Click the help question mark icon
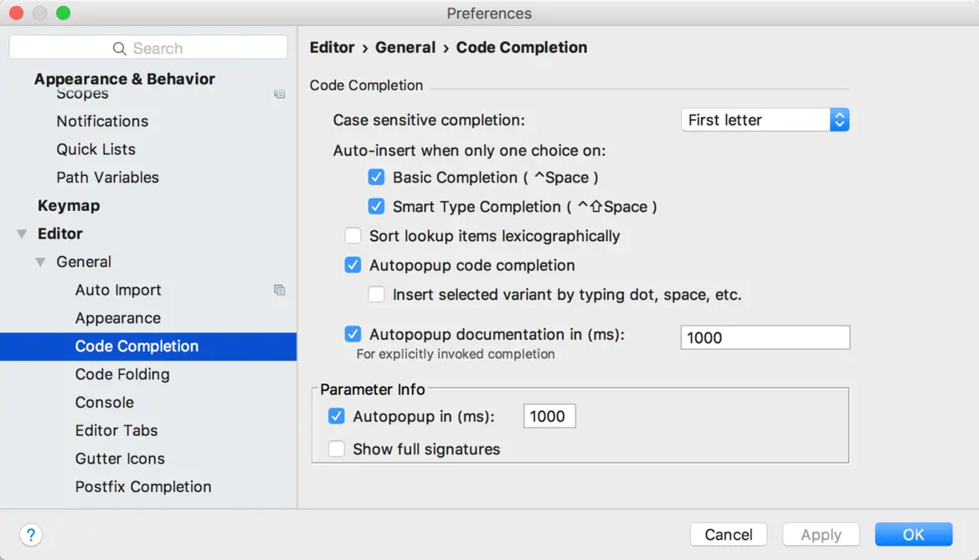 click(30, 535)
